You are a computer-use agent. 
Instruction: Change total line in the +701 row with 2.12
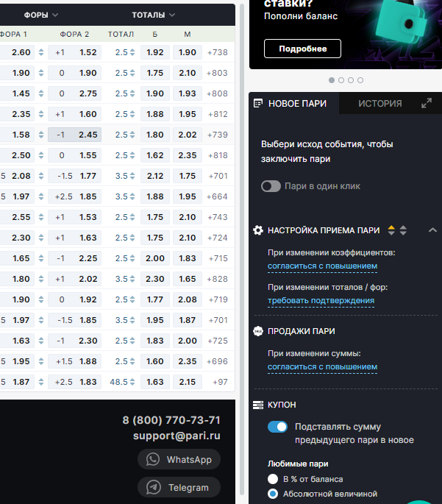(x=132, y=176)
